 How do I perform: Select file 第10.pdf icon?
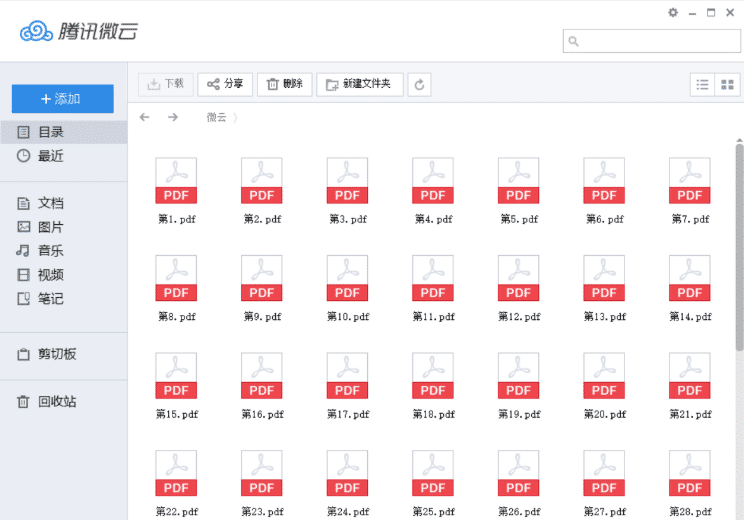click(x=347, y=278)
